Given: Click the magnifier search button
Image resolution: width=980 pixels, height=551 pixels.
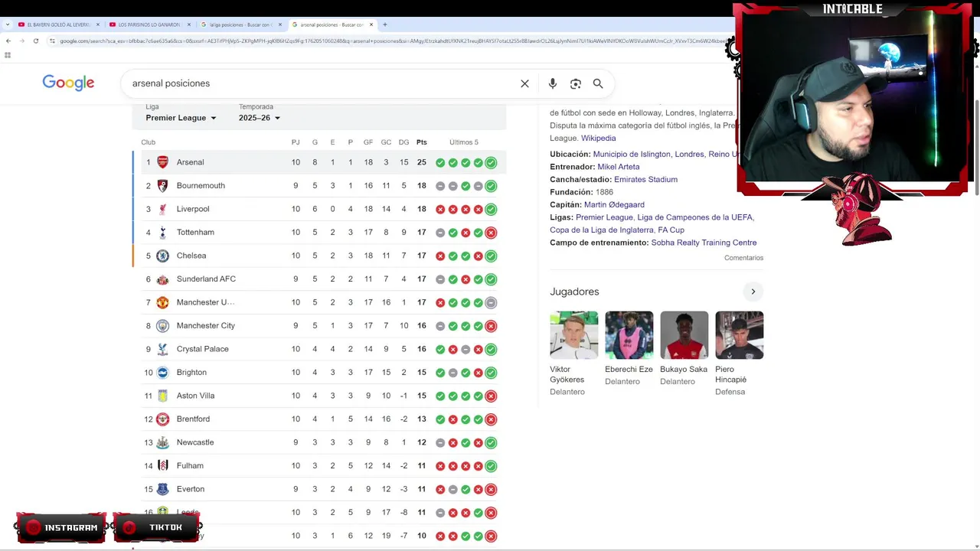Looking at the screenshot, I should pos(598,83).
